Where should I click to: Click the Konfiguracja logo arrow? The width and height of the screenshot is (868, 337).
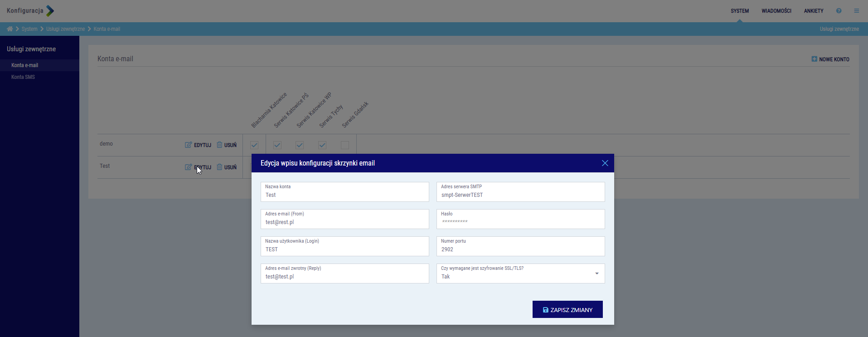click(x=50, y=11)
